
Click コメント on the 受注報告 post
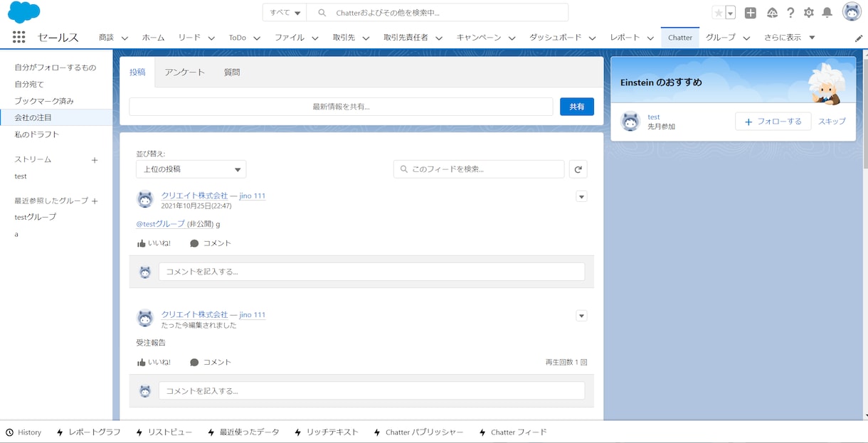tap(211, 362)
